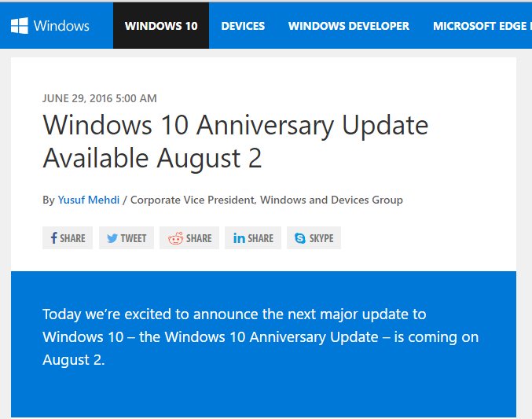Click the Anniversary Update article headline
Viewport: 532px width, 419px height.
click(x=236, y=142)
